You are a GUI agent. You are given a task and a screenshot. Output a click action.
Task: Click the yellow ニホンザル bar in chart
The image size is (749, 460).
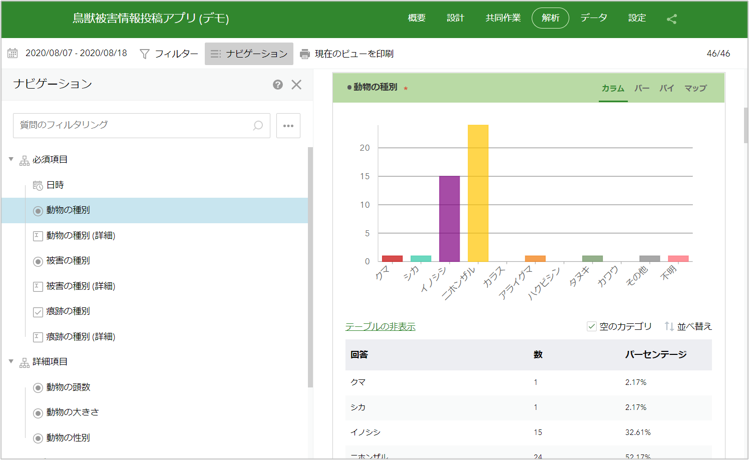[478, 192]
